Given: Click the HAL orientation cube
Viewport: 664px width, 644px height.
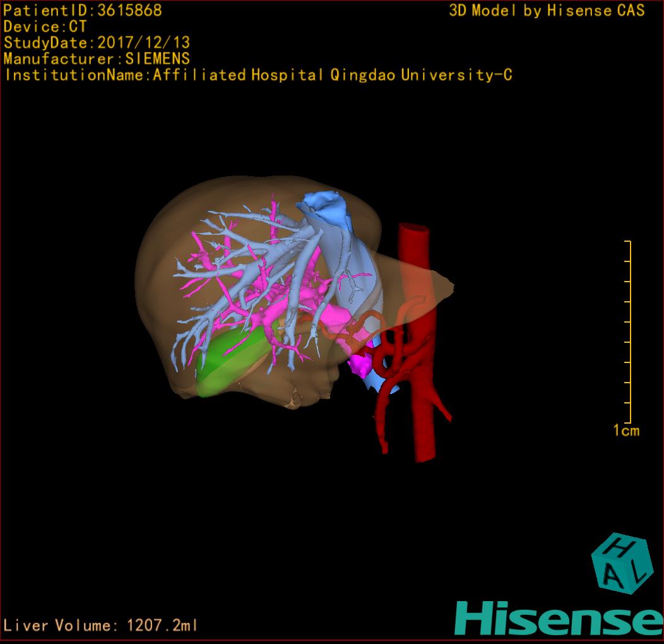Looking at the screenshot, I should point(622,563).
